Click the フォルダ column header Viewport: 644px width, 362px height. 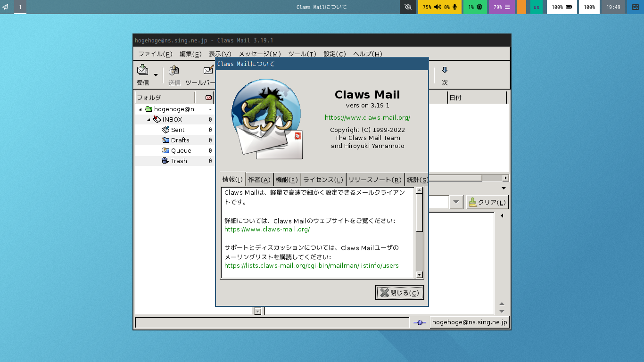point(165,98)
